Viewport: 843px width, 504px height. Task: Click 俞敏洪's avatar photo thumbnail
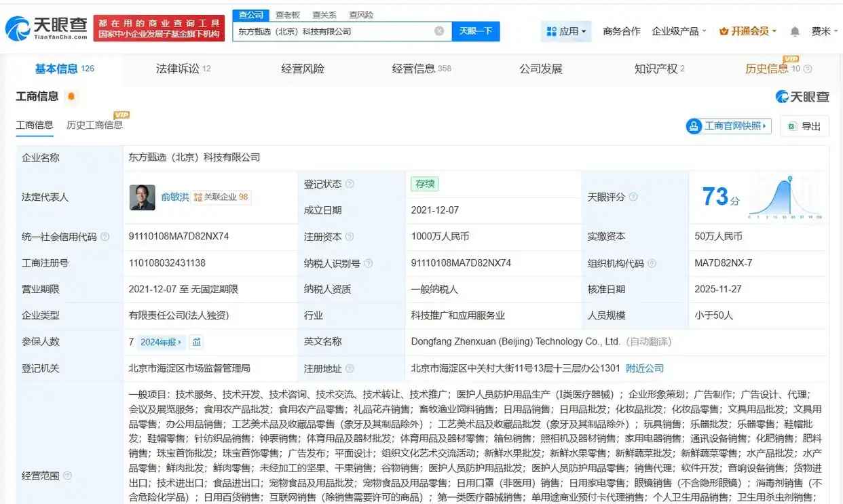tap(143, 197)
